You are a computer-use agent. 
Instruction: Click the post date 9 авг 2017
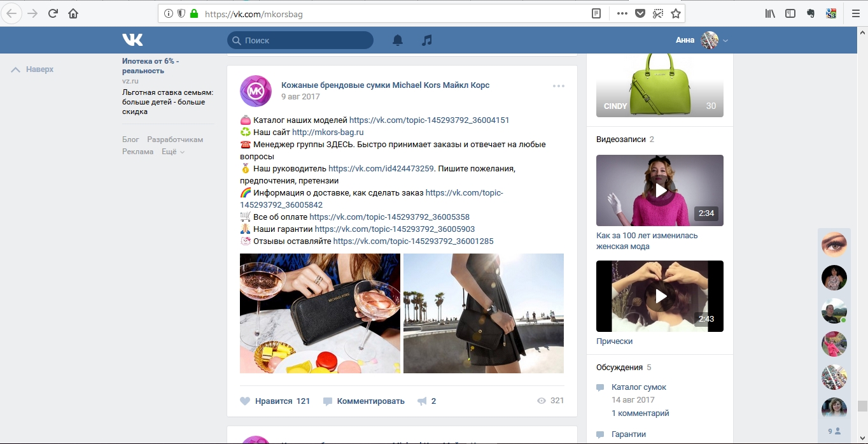click(300, 97)
